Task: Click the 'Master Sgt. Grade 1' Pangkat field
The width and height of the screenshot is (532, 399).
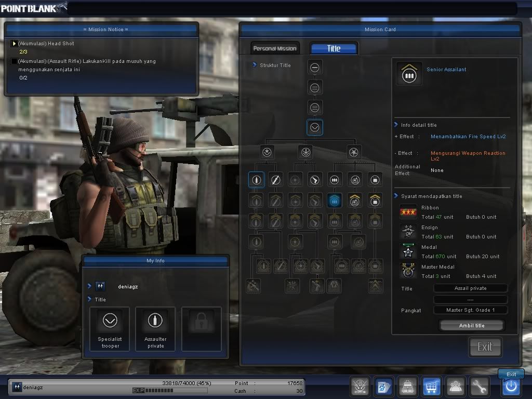Action: [x=470, y=310]
